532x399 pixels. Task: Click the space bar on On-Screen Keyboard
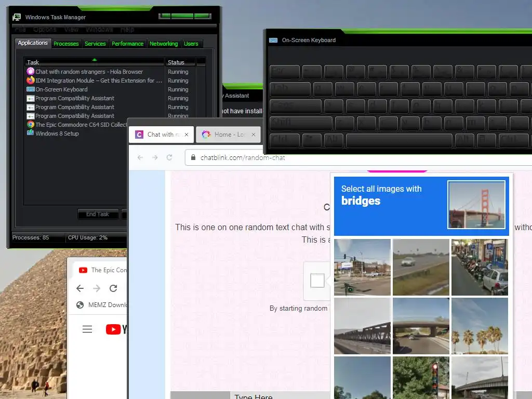pos(399,140)
